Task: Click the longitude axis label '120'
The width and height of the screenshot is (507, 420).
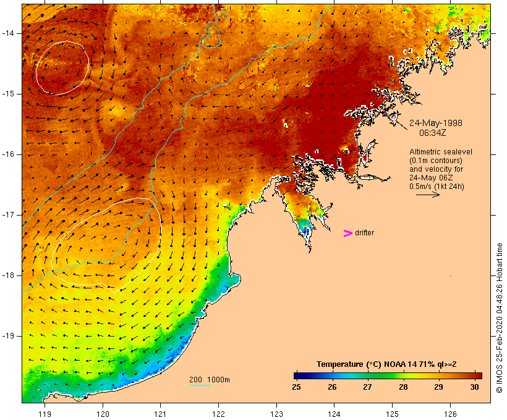Action: (103, 414)
